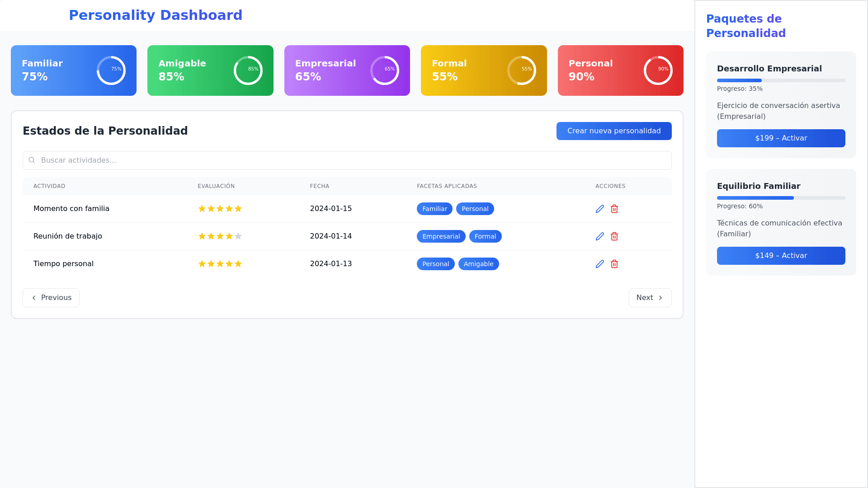Screen dimensions: 868x488
Task: Click Crear nueva personalidad button
Action: 613,131
